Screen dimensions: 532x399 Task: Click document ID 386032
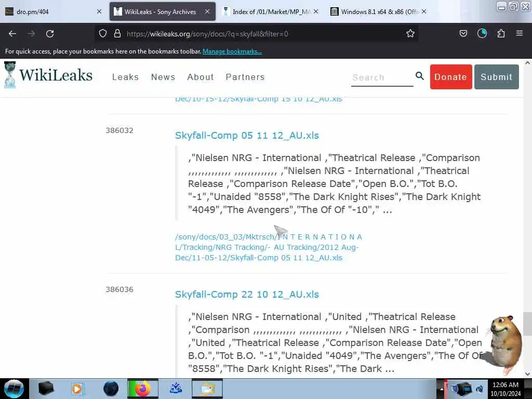coord(119,130)
